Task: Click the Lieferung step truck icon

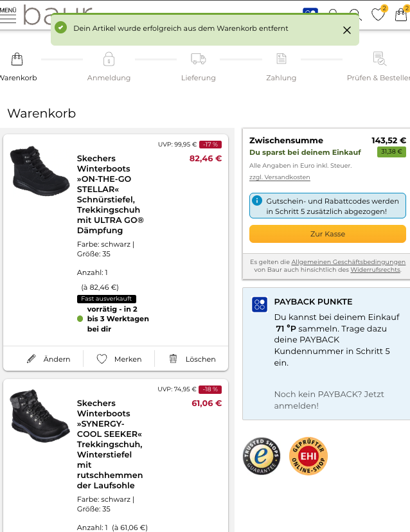Action: point(198,59)
